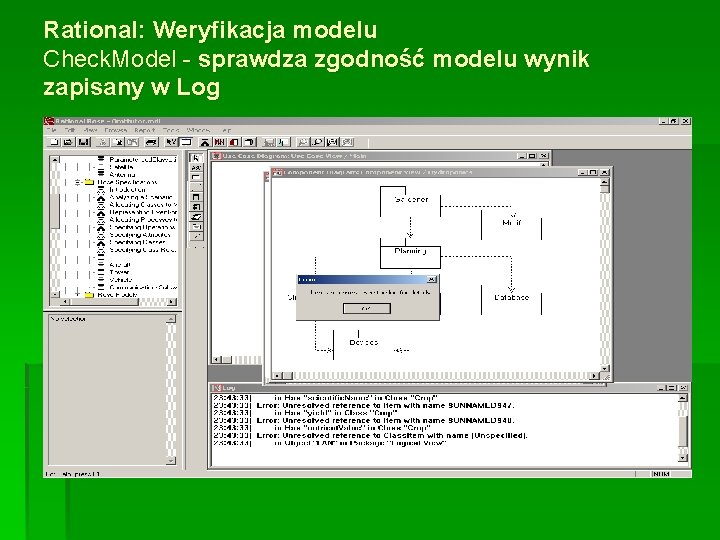720x540 pixels.
Task: Click the View Documentation toolbar icon
Action: point(186,142)
